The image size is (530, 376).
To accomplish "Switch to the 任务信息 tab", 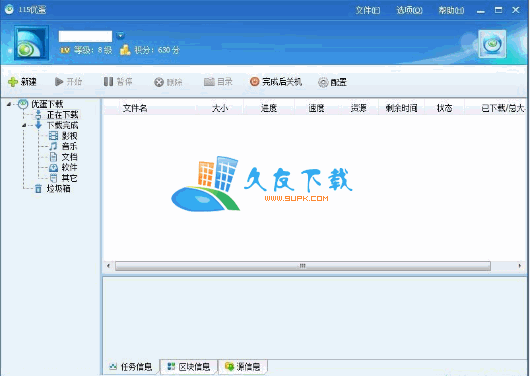I will (131, 367).
